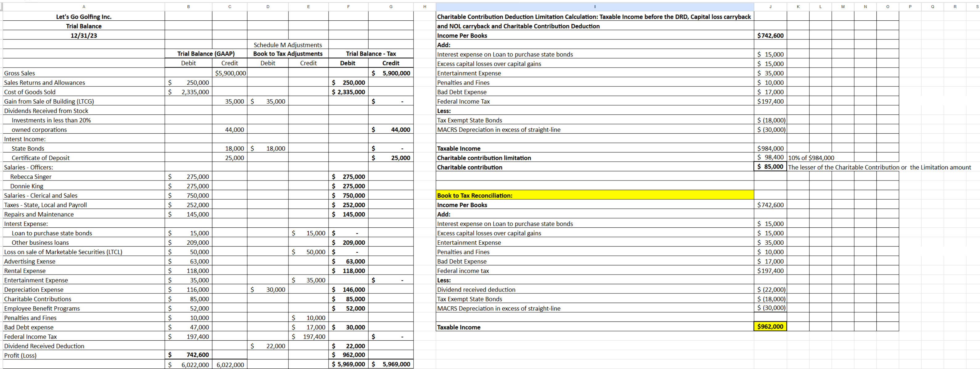Select Dividend Received Deduction row label
The image size is (980, 369).
[44, 346]
